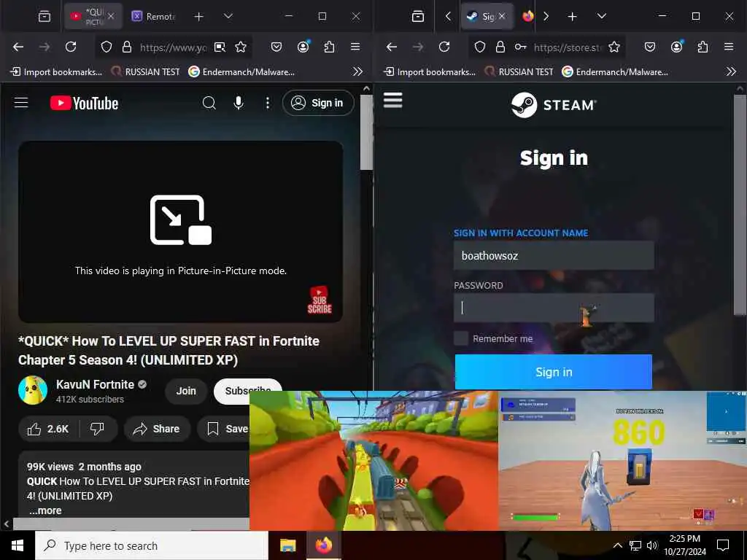Viewport: 747px width, 560px height.
Task: Click YouTube Sign in button
Action: tap(318, 103)
